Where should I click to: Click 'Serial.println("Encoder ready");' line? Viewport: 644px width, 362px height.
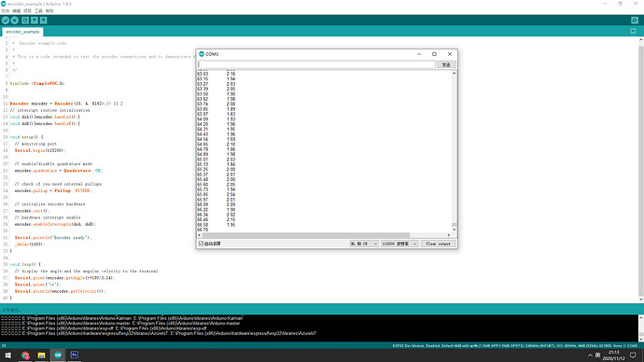point(53,237)
